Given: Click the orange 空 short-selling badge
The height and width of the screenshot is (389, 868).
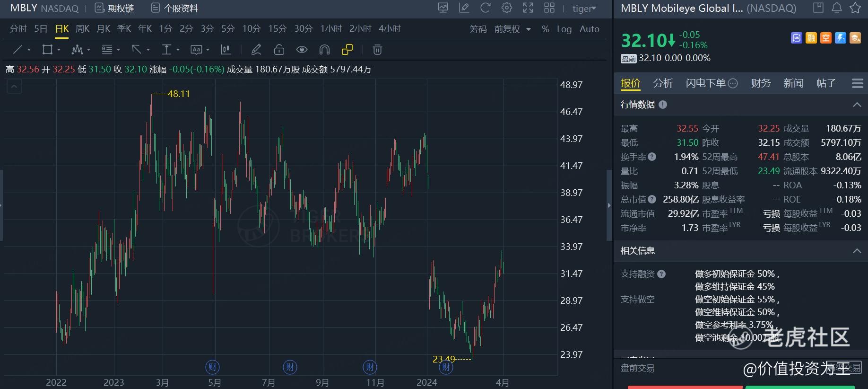Looking at the screenshot, I should click(x=826, y=38).
